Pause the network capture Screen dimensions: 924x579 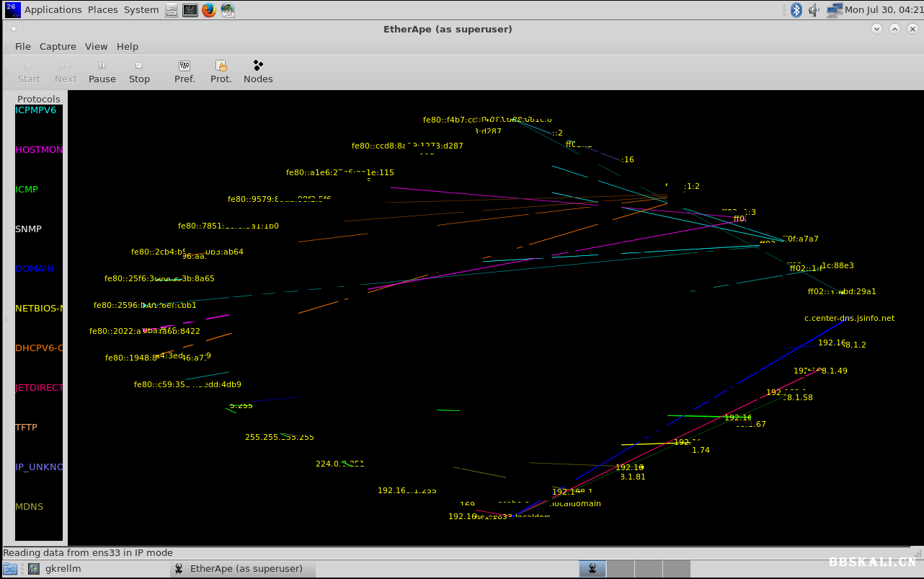point(102,71)
